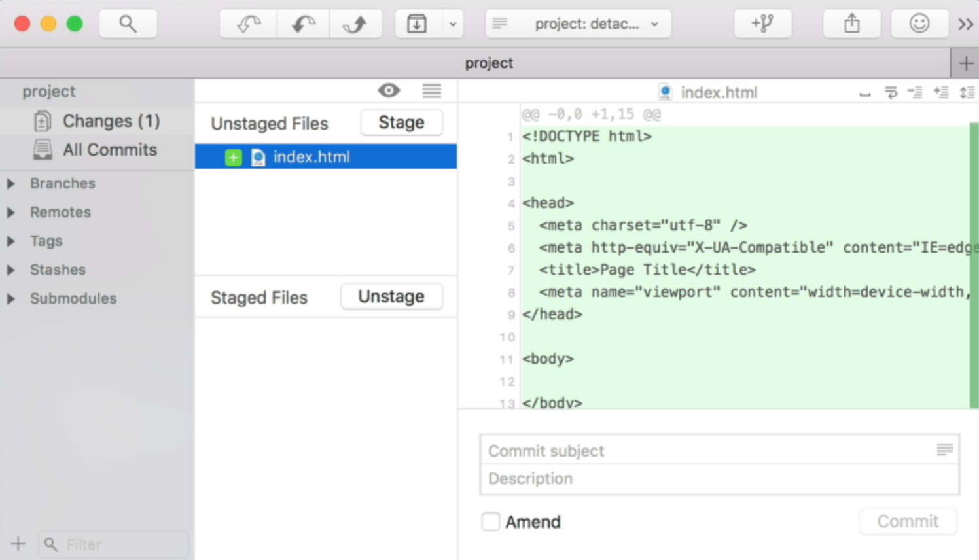Image resolution: width=979 pixels, height=560 pixels.
Task: Click the Stash toolbar icon
Action: click(417, 24)
